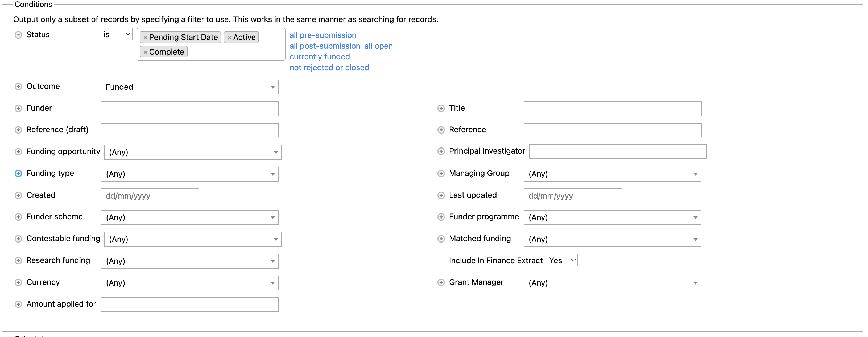
Task: Click the highlighted plus icon beside Funding type
Action: tap(18, 174)
